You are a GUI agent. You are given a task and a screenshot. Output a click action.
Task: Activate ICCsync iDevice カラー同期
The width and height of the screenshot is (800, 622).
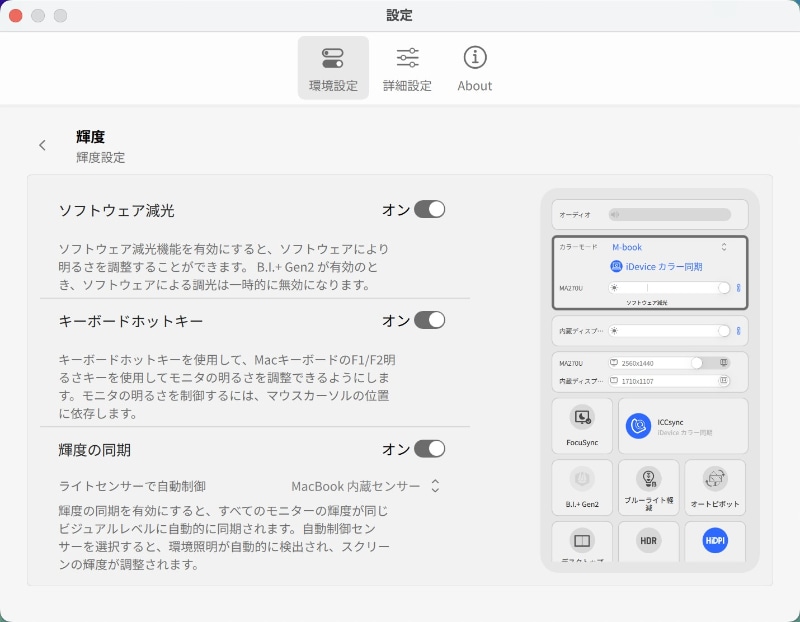tap(681, 425)
